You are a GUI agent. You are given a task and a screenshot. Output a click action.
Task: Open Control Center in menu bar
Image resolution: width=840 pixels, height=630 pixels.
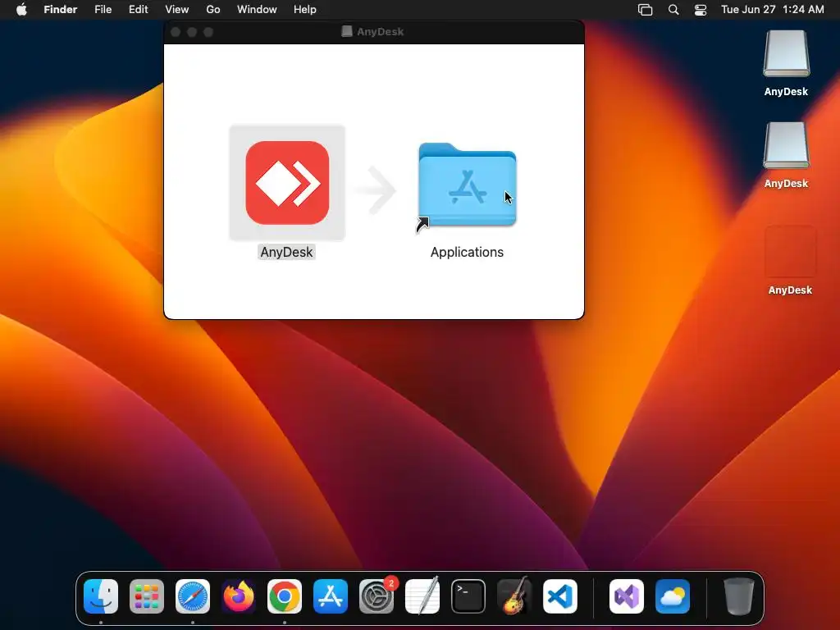click(x=701, y=10)
